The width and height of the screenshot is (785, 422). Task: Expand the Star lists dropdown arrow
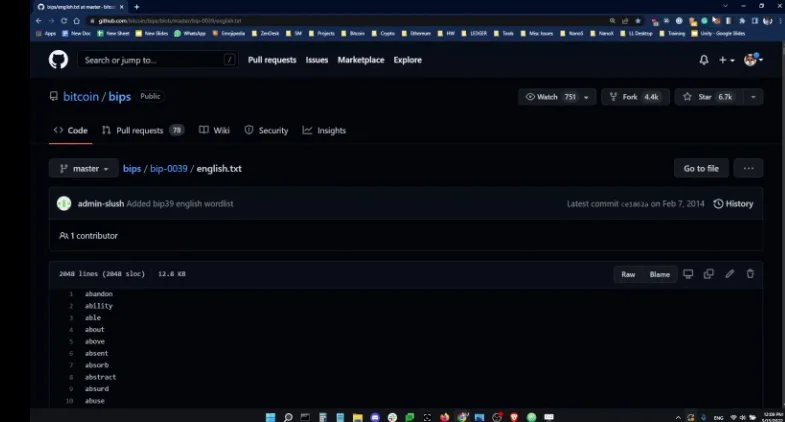[x=753, y=97]
